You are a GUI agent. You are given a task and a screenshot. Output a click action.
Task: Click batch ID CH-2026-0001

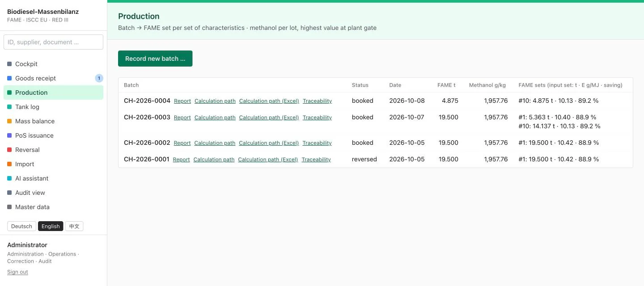tap(147, 159)
